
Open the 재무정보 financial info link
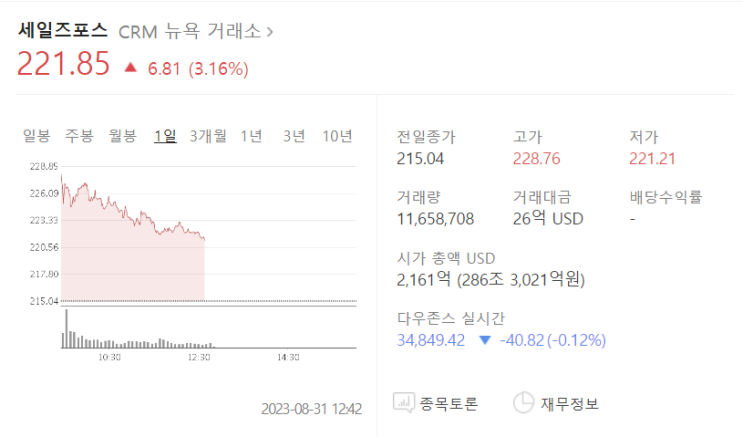(569, 404)
